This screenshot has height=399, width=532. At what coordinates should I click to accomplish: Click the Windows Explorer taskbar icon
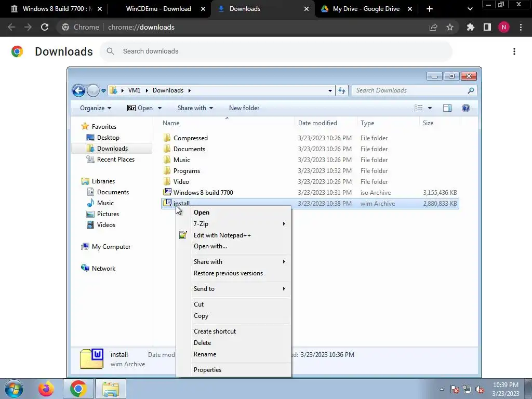[x=111, y=389]
